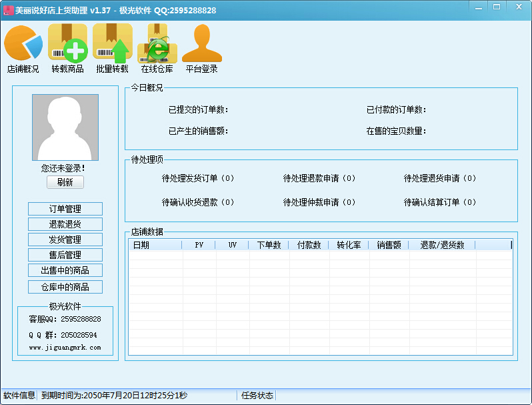
Task: Click the 刷新 refresh button
Action: pos(65,182)
